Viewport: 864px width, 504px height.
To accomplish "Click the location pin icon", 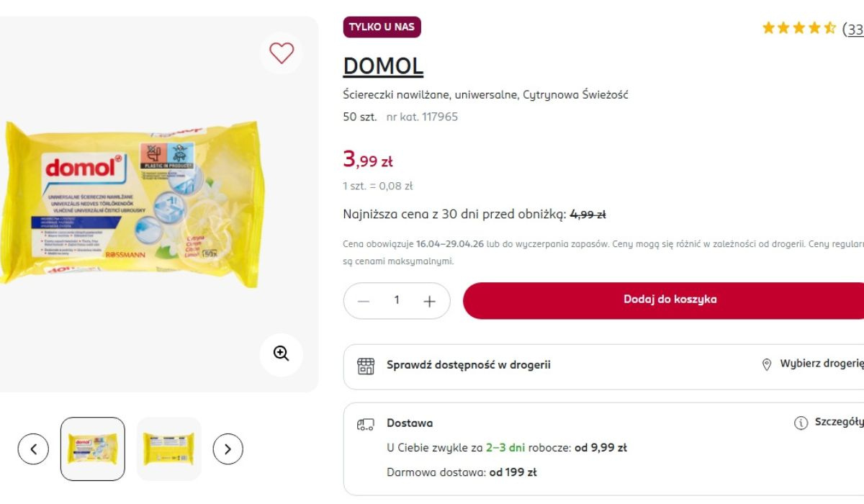I will pyautogui.click(x=767, y=365).
